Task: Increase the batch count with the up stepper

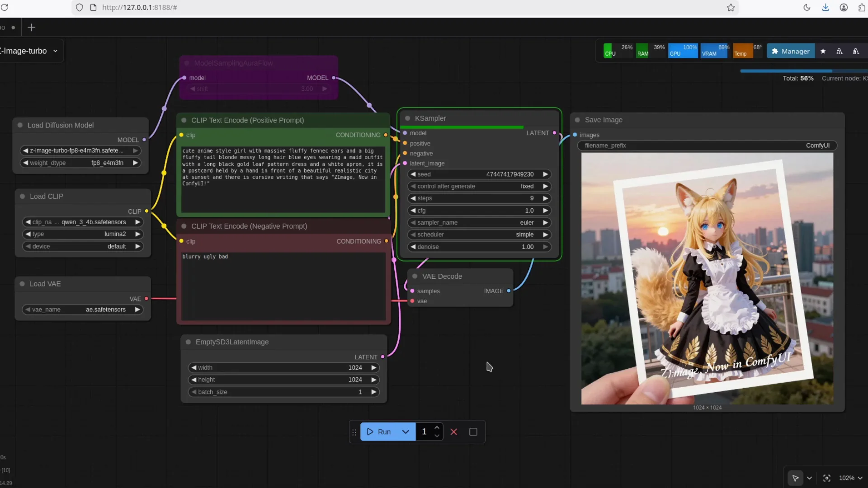Action: click(x=437, y=427)
